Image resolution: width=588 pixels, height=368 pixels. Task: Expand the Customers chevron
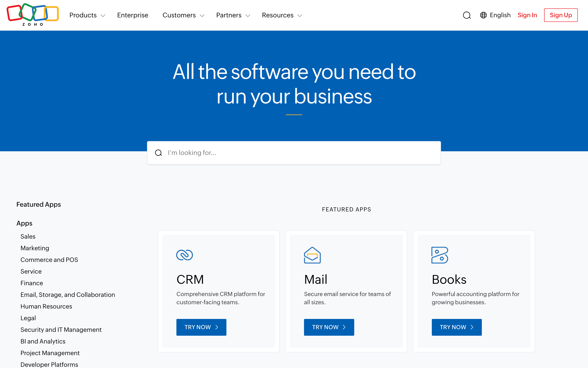pyautogui.click(x=202, y=16)
